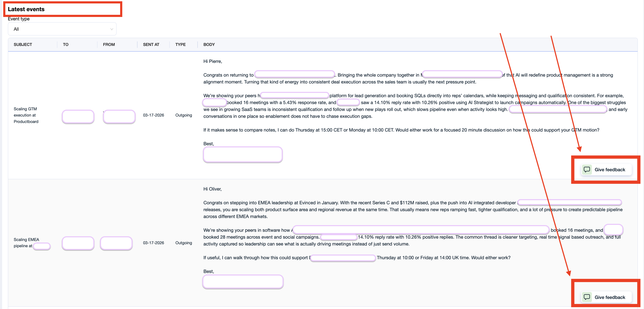Viewport: 644px width, 309px height.
Task: Click the "Event type" label
Action: click(x=18, y=19)
